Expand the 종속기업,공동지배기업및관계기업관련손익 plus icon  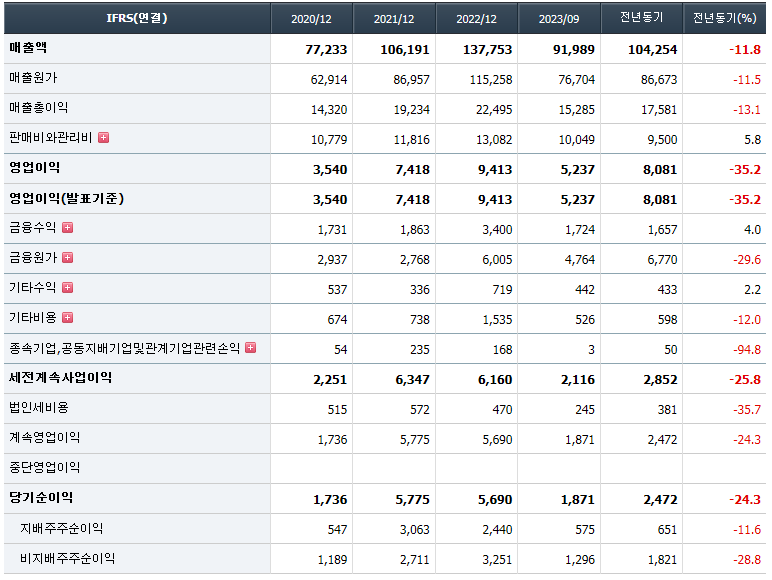tap(251, 348)
